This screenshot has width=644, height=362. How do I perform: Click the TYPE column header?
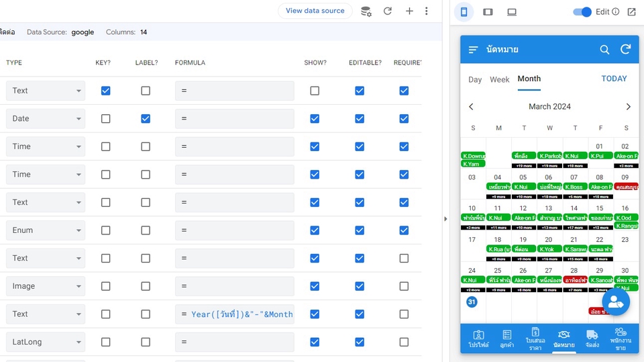tap(14, 62)
